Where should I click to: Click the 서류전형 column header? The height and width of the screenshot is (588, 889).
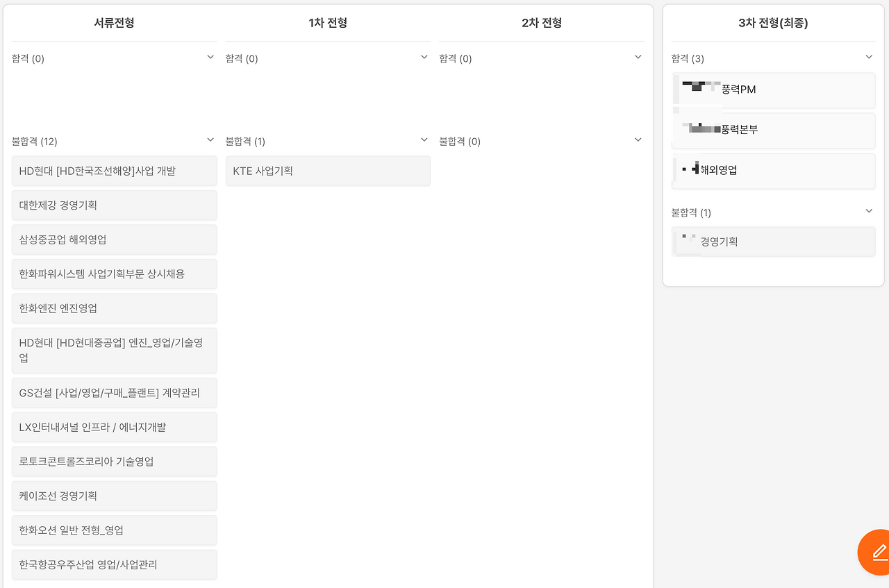(113, 23)
